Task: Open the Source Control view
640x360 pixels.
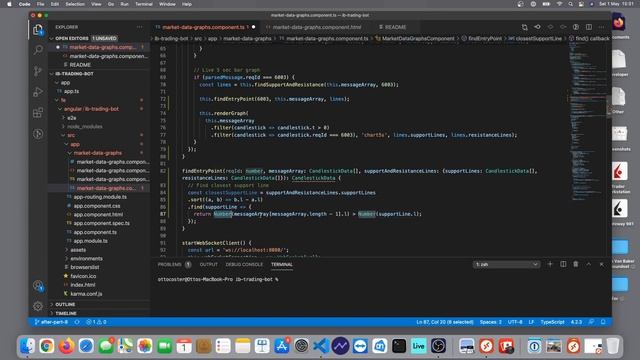Action: pyautogui.click(x=38, y=71)
